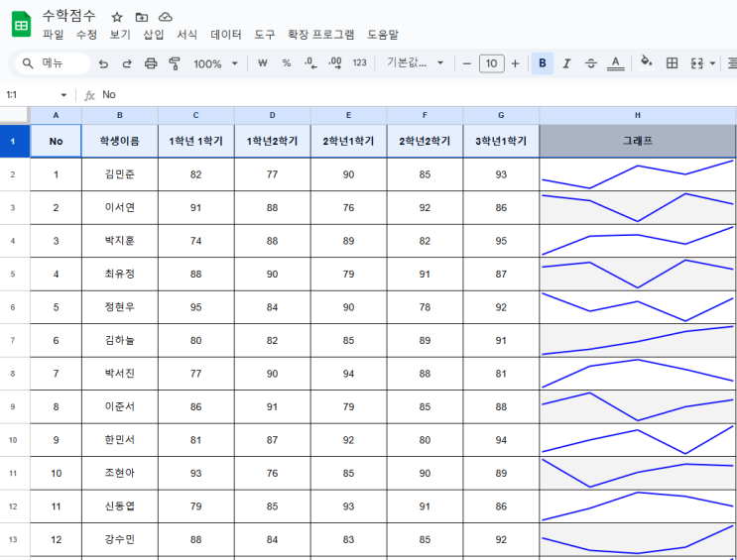Click 김하늘's sparkline graph cell
This screenshot has height=560, width=737.
click(638, 340)
